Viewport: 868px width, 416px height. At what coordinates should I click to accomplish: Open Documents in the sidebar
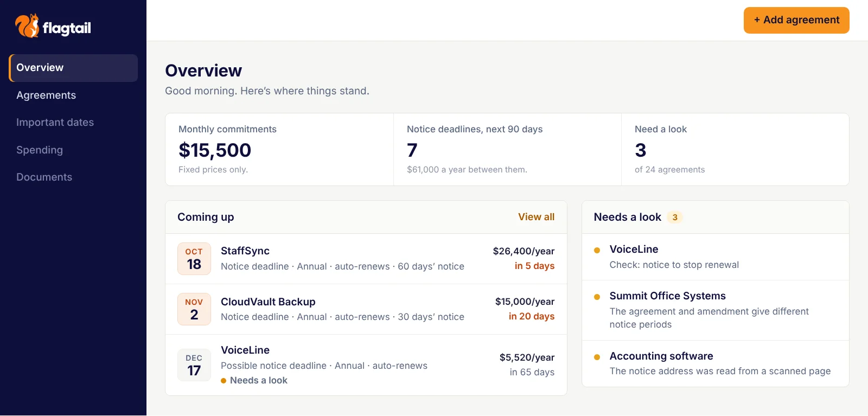[x=73, y=177]
